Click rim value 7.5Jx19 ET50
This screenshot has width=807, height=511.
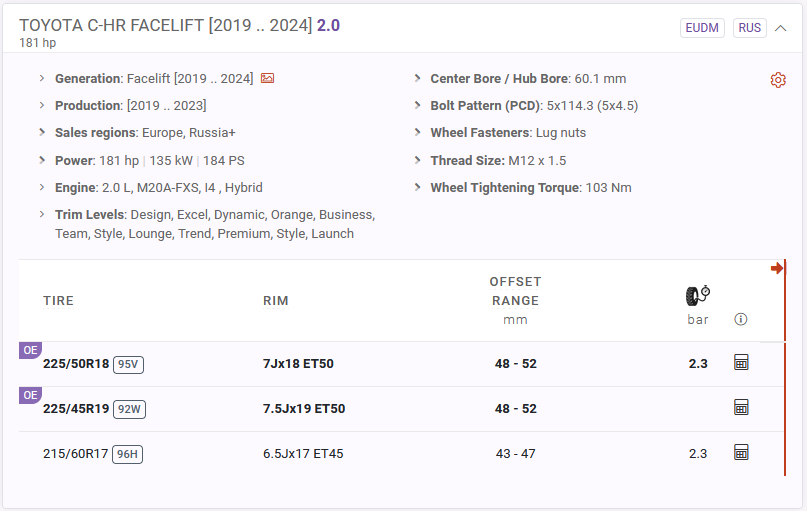(304, 409)
